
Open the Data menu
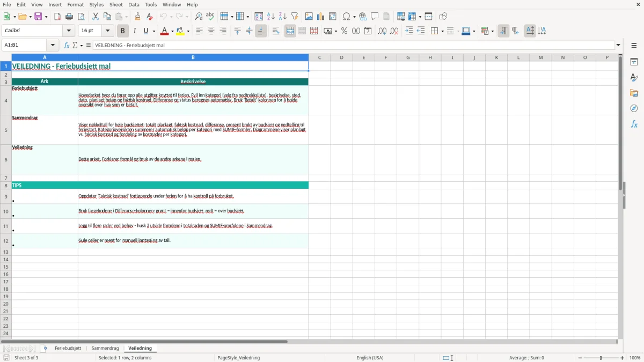(x=134, y=4)
